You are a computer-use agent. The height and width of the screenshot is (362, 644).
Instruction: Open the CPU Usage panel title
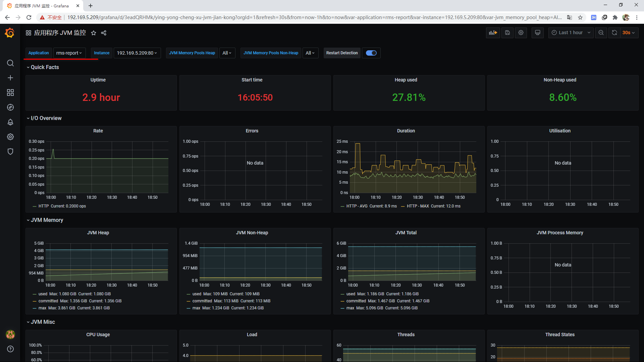click(x=98, y=335)
